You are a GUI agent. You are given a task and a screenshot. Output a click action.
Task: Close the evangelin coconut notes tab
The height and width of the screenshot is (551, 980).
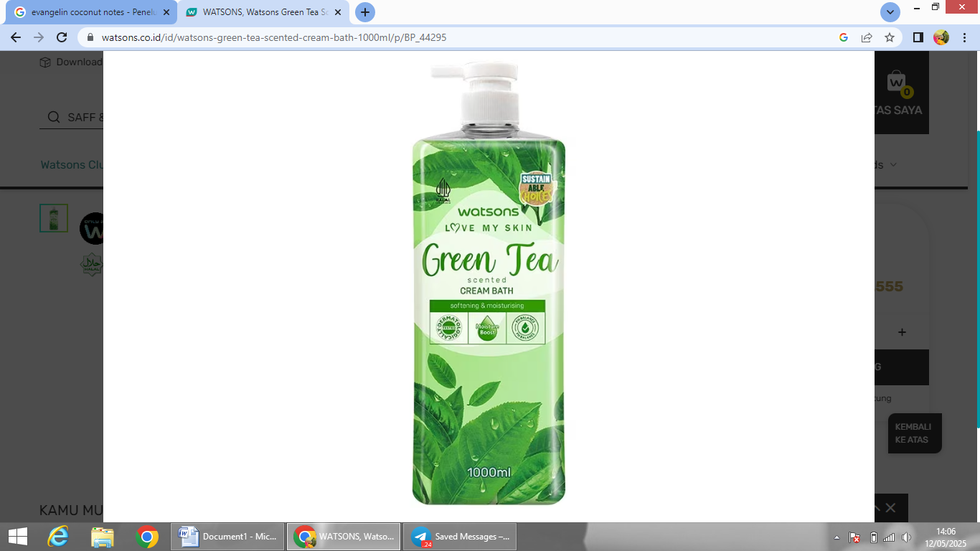pos(166,12)
